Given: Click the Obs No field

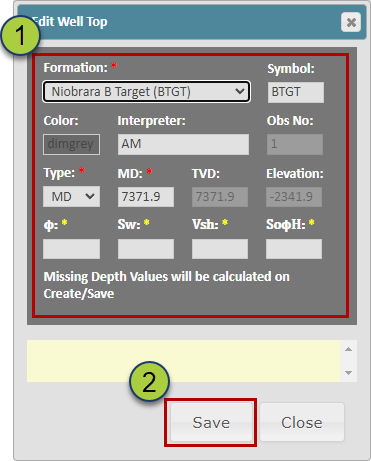Looking at the screenshot, I should coord(295,144).
